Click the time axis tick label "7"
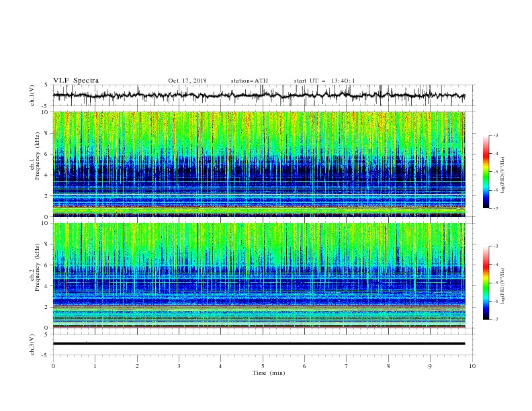 coord(347,366)
